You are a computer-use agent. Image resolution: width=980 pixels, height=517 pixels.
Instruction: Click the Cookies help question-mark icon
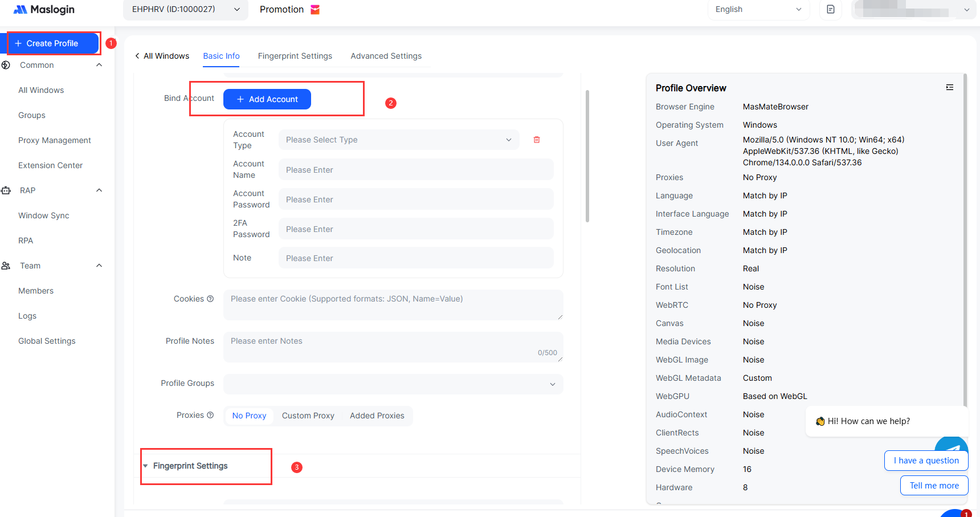tap(210, 299)
